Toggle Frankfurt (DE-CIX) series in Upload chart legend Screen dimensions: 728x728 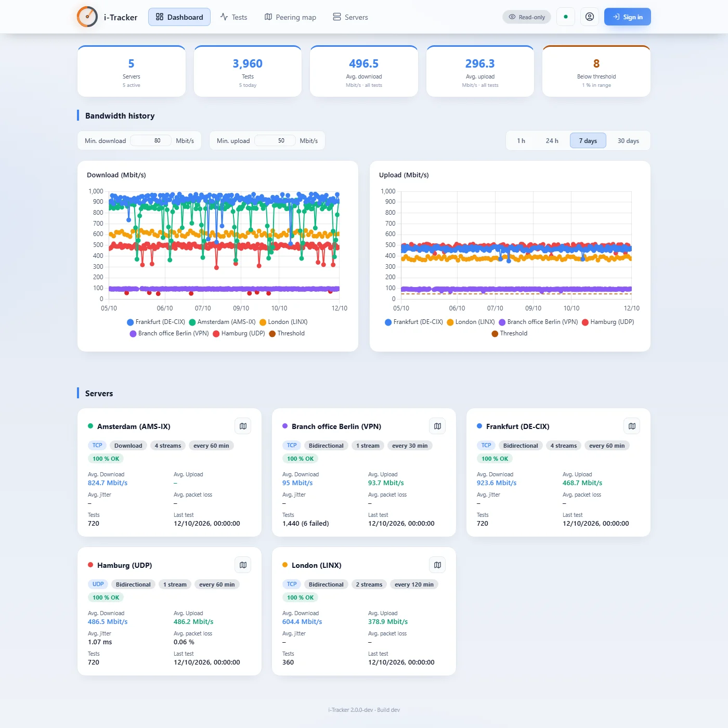(x=414, y=322)
